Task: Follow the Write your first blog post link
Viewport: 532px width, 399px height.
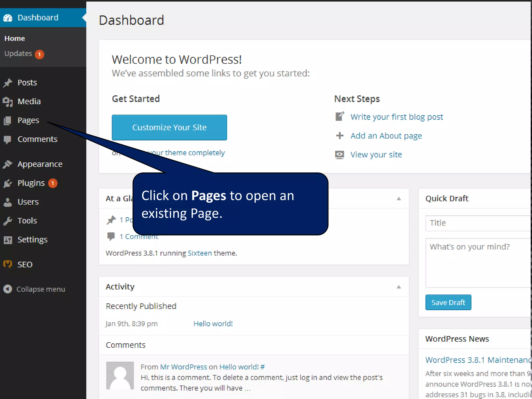Action: click(396, 117)
